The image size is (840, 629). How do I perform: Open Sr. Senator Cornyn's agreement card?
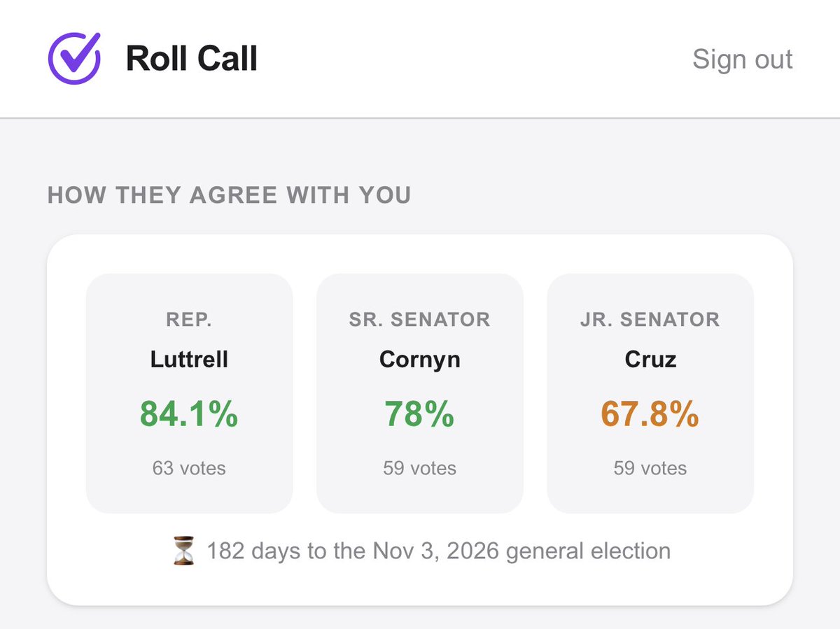pos(419,393)
